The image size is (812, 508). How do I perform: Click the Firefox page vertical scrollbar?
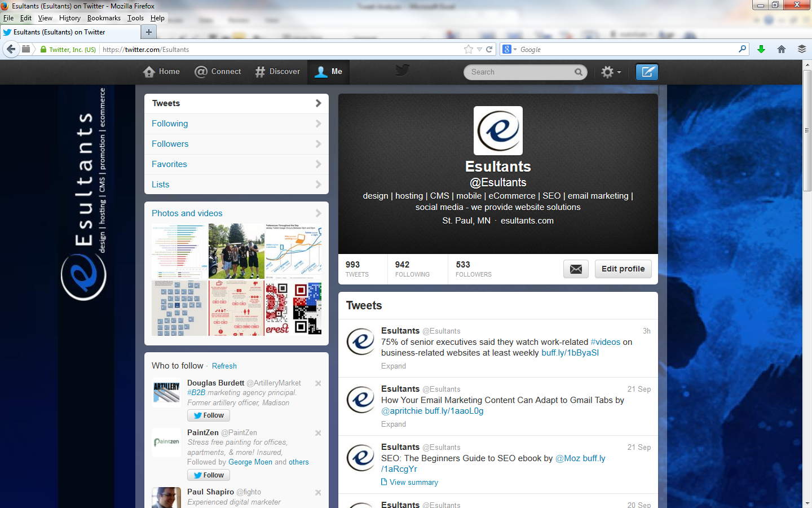tap(807, 131)
